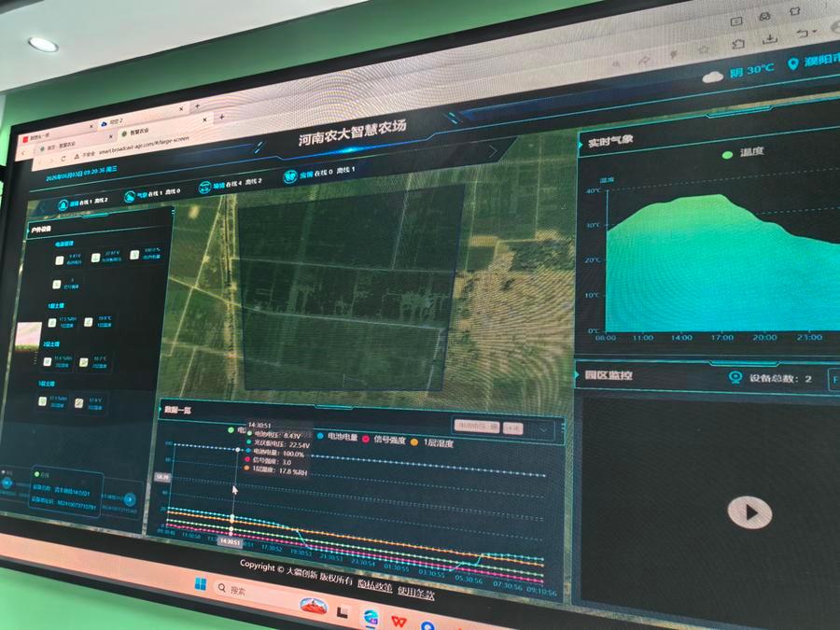Click the 河南农大智慧农场 title

tap(352, 133)
